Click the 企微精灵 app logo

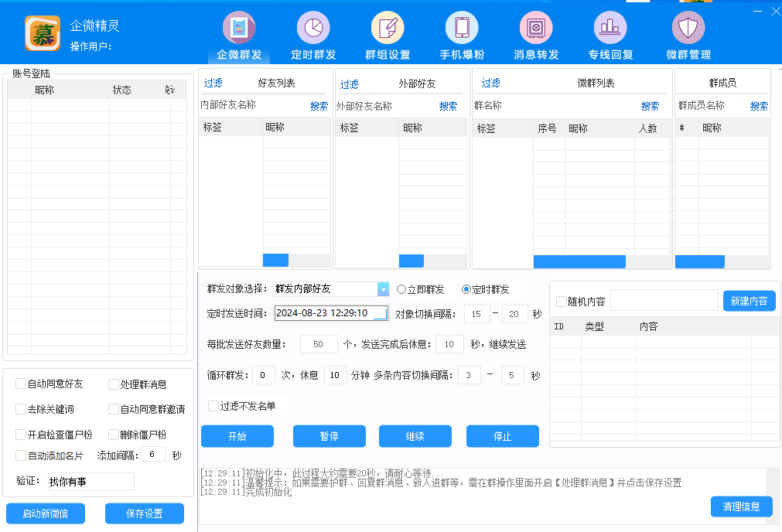click(x=42, y=33)
